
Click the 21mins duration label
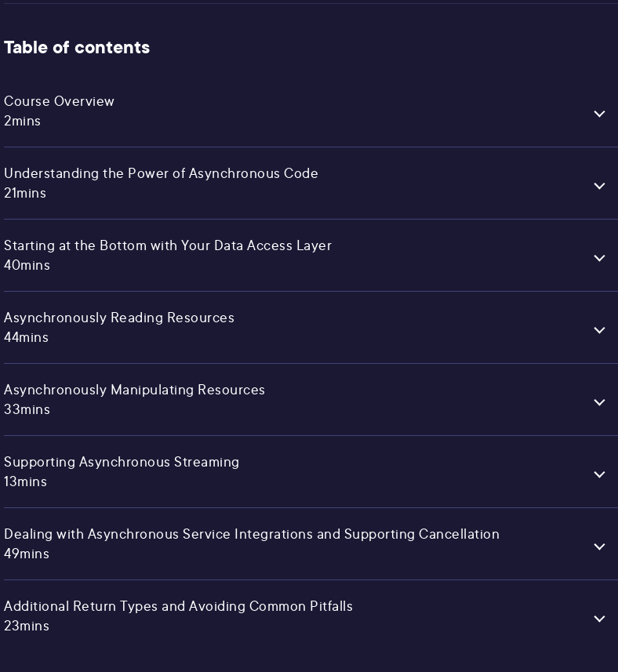pyautogui.click(x=25, y=193)
